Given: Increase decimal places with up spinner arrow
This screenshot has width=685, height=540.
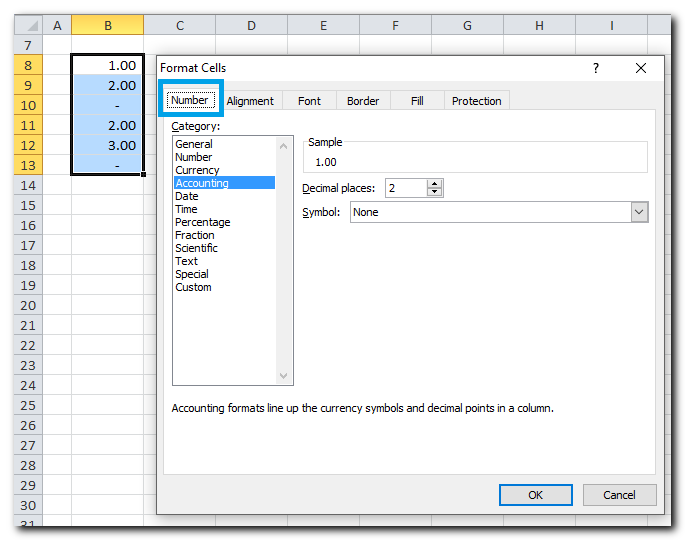Looking at the screenshot, I should click(434, 184).
